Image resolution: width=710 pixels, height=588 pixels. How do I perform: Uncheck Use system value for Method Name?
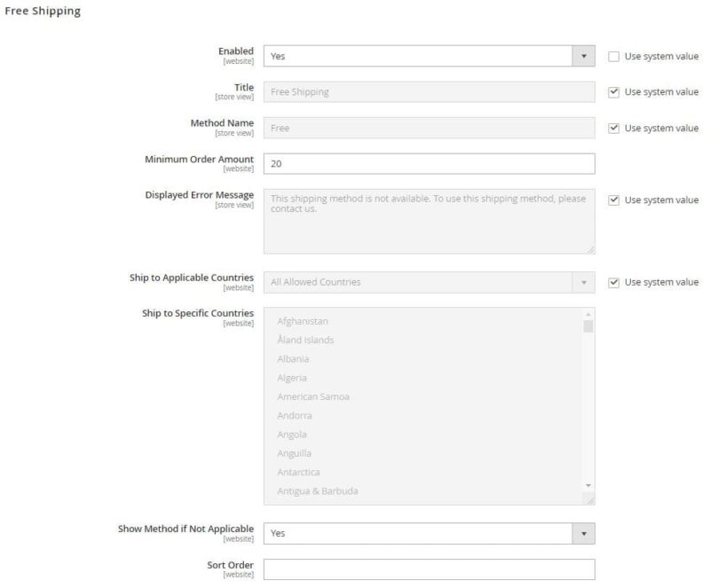(x=613, y=128)
